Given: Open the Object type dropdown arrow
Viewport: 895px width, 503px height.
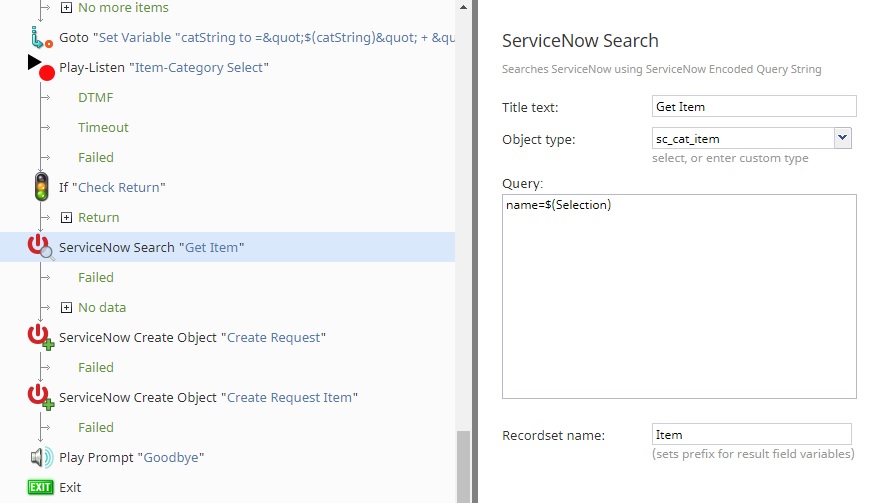Looking at the screenshot, I should (x=842, y=138).
